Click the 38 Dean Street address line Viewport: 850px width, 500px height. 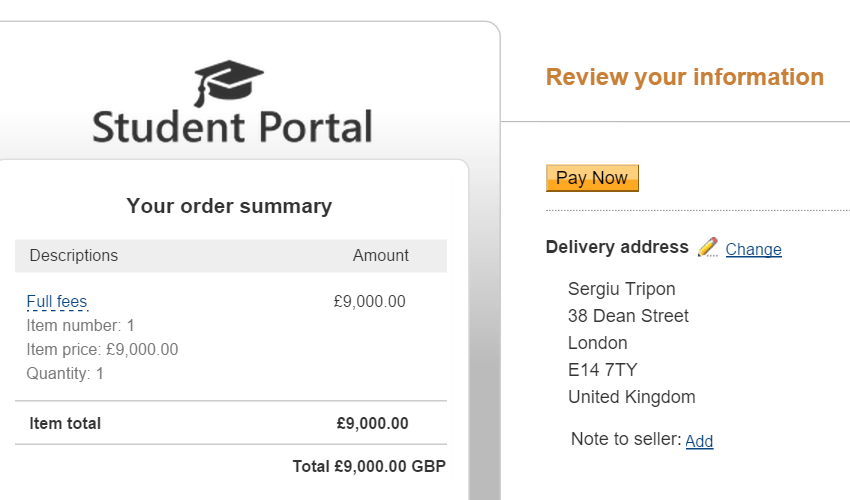tap(628, 317)
